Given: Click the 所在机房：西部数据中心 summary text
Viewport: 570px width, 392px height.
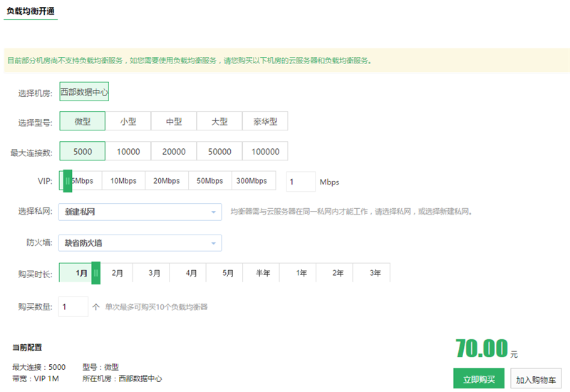Looking at the screenshot, I should tap(122, 378).
